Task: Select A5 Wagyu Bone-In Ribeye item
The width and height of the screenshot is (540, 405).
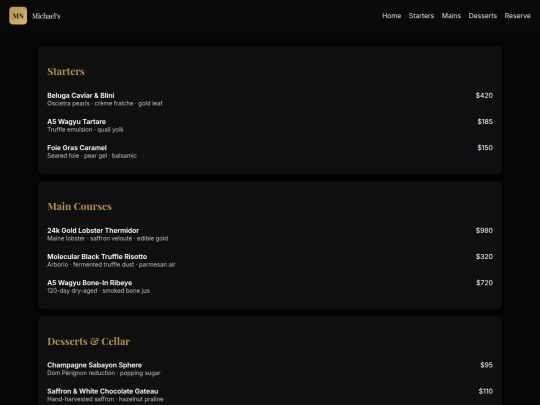Action: pyautogui.click(x=90, y=283)
